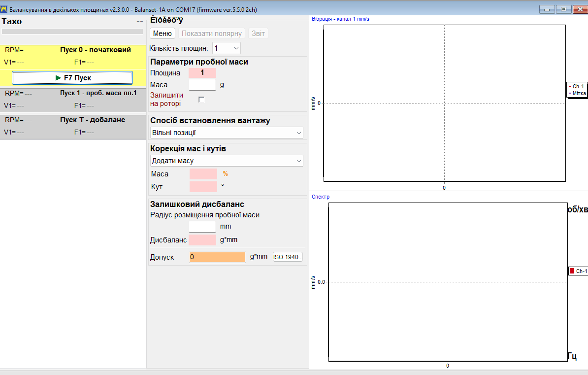Click the Звіт report button

coord(258,34)
